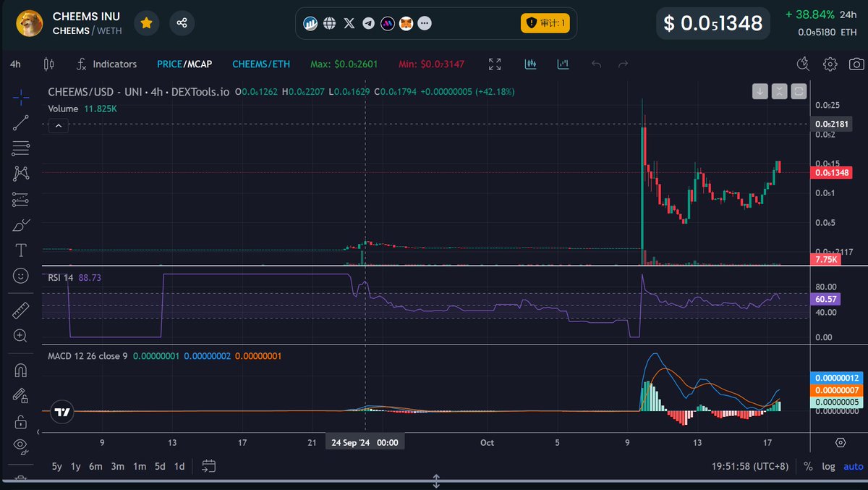868x490 pixels.
Task: Open chart settings gear
Action: pyautogui.click(x=830, y=64)
